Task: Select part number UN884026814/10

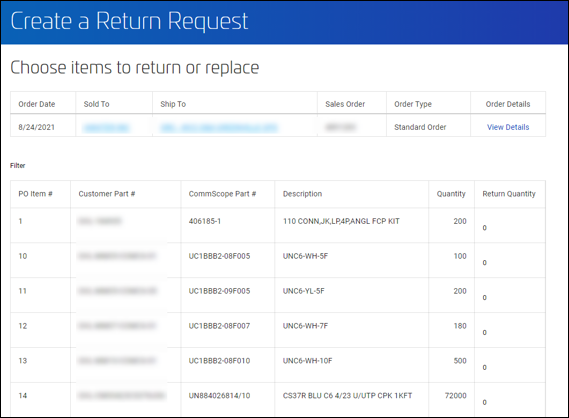Action: (219, 395)
